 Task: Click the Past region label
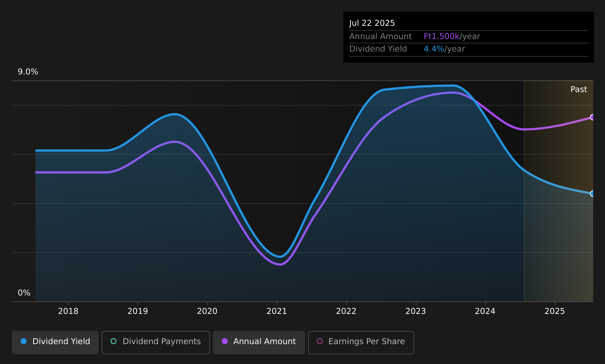(578, 90)
